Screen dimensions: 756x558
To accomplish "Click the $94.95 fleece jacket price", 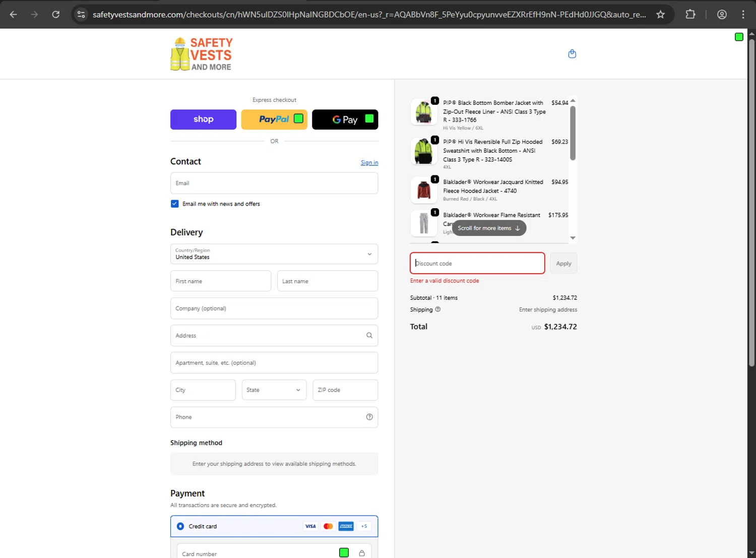I will point(559,182).
